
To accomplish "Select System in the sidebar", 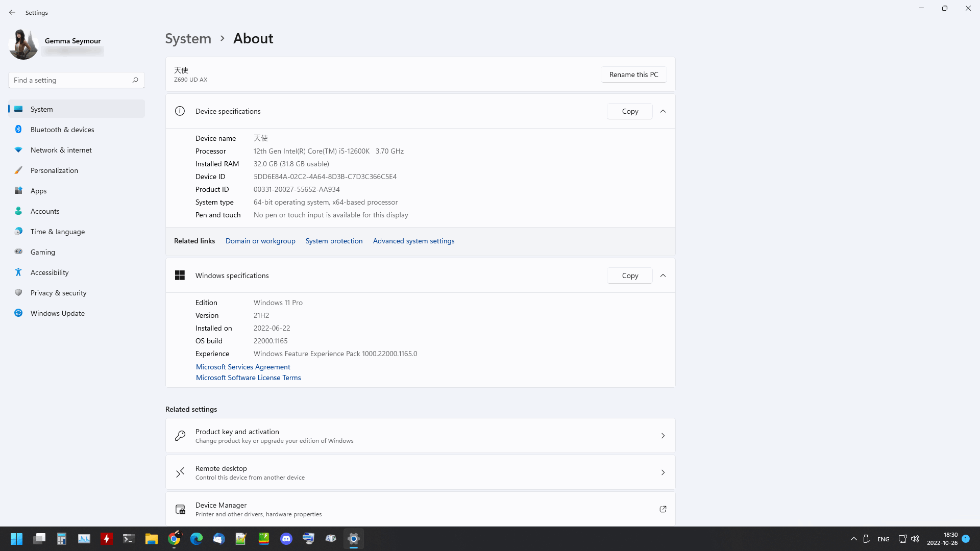I will coord(77,109).
